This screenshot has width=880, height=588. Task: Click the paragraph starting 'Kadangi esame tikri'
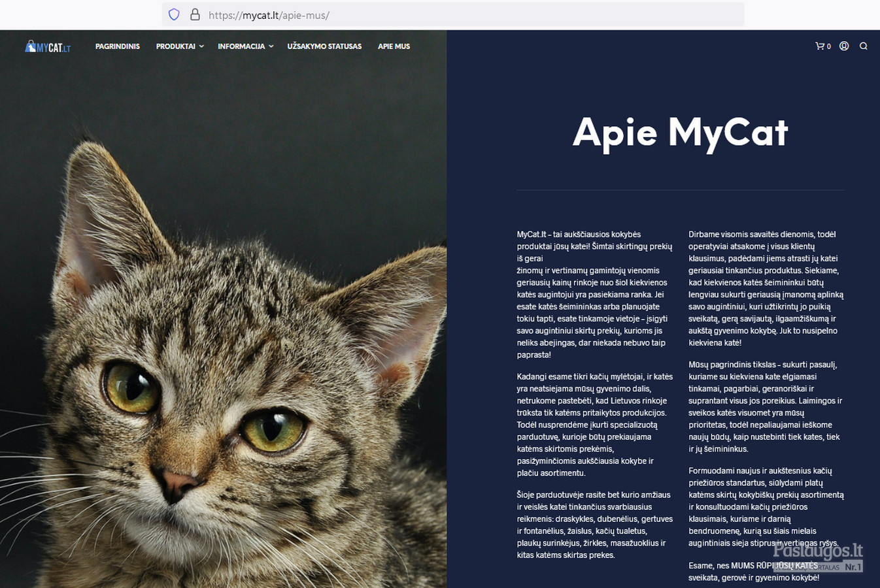[594, 425]
